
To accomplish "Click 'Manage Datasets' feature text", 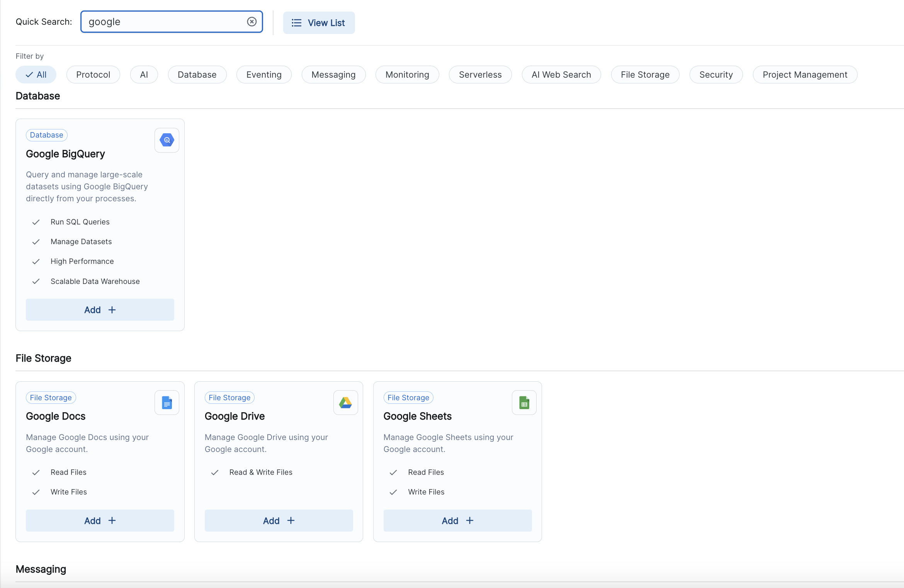I will [x=81, y=242].
